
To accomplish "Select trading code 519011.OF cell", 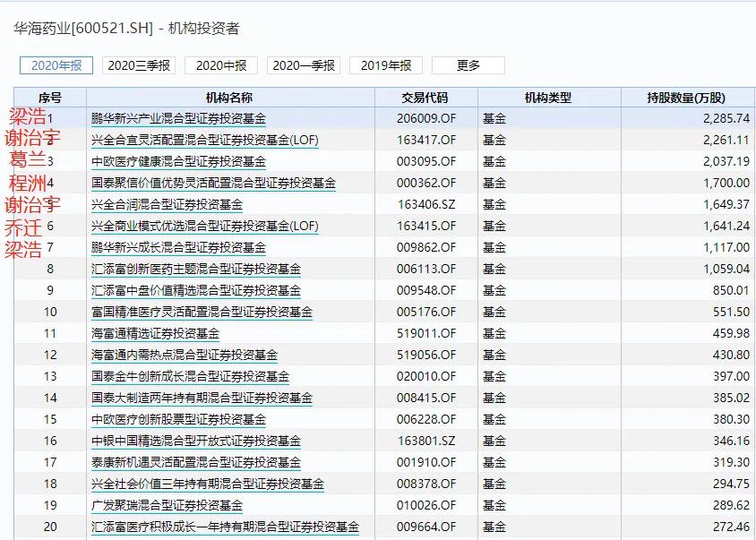I will pos(426,334).
